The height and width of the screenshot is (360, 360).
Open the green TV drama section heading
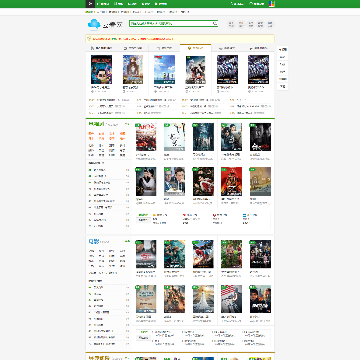96,124
